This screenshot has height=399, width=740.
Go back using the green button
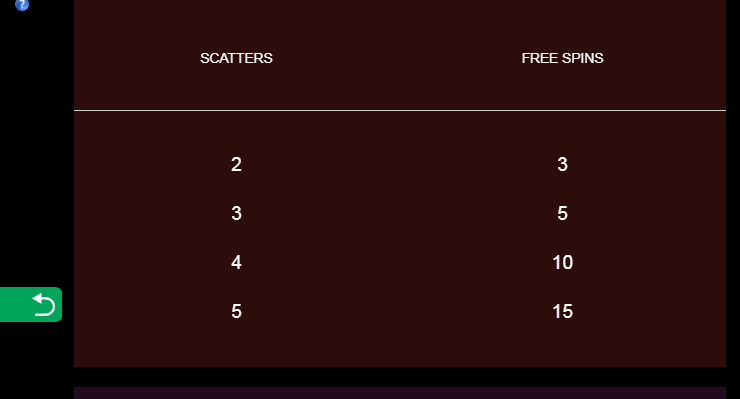[x=31, y=305]
